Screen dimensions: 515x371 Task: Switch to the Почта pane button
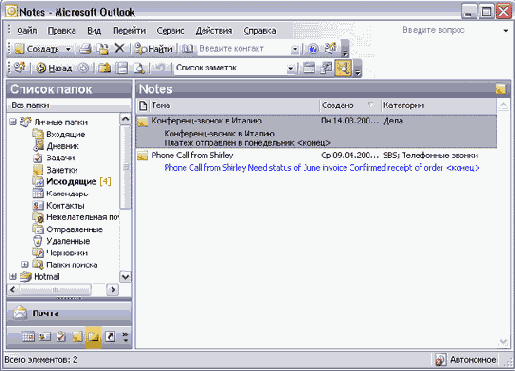point(69,313)
